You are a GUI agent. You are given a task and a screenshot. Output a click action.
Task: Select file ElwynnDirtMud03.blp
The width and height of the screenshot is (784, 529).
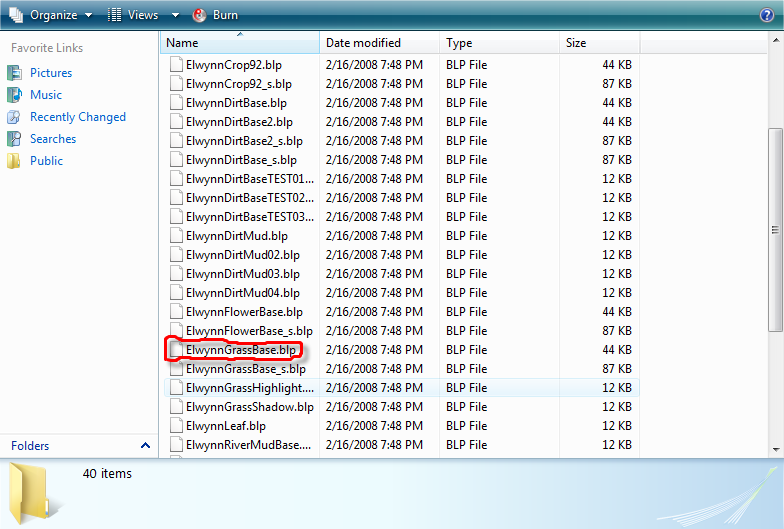click(243, 274)
